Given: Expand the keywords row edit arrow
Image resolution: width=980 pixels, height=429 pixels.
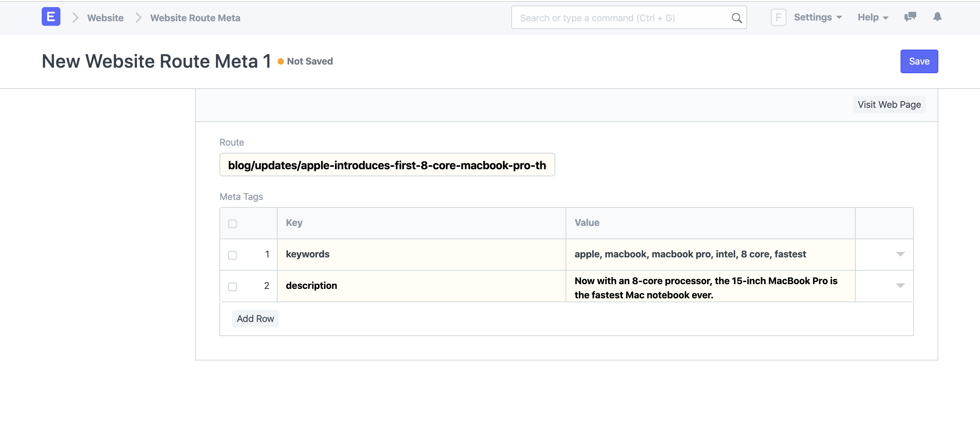Looking at the screenshot, I should (x=900, y=254).
